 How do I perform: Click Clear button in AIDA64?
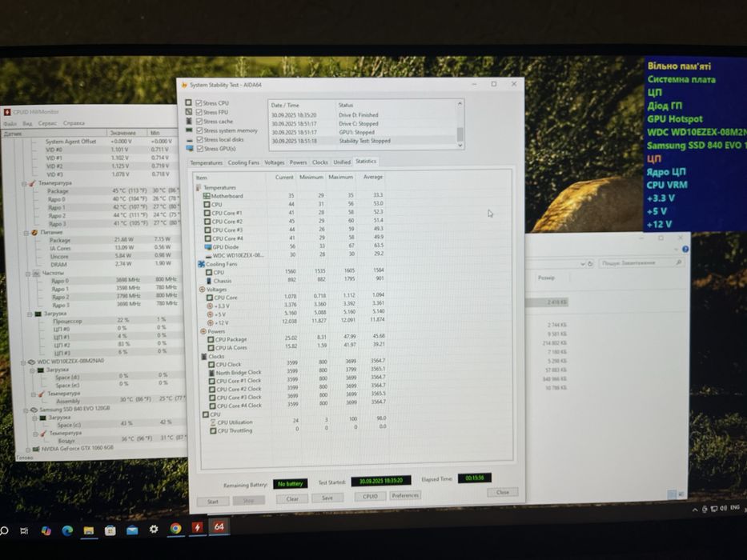(292, 499)
